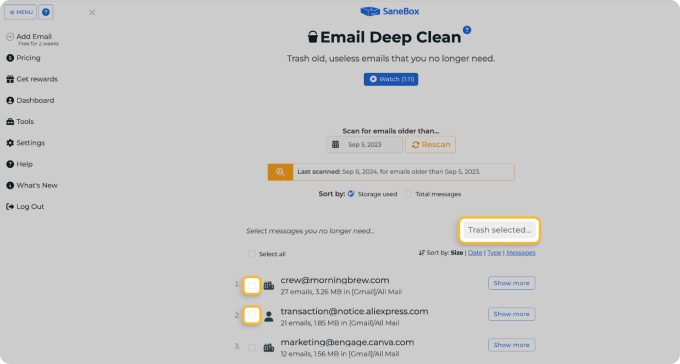Open the Pricing page

point(28,58)
